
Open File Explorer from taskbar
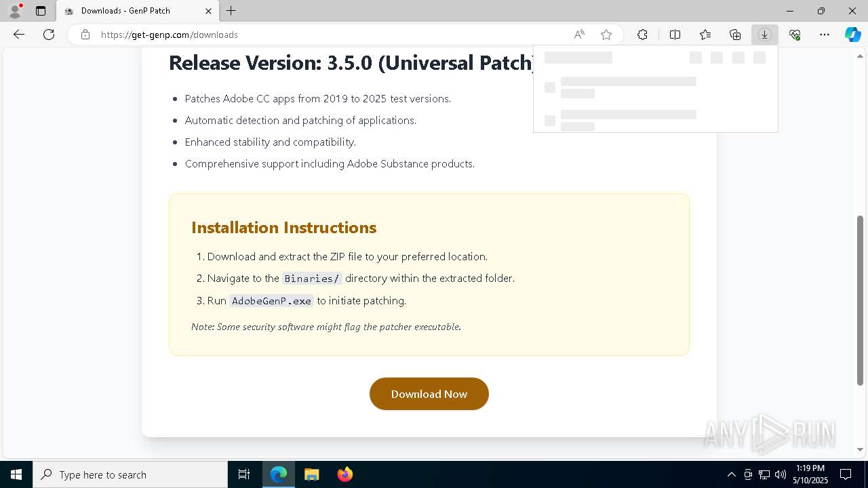pyautogui.click(x=312, y=474)
